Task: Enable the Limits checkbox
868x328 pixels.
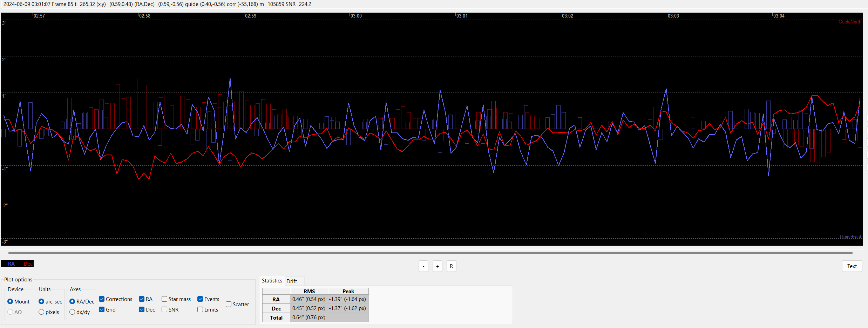Action: pos(200,309)
